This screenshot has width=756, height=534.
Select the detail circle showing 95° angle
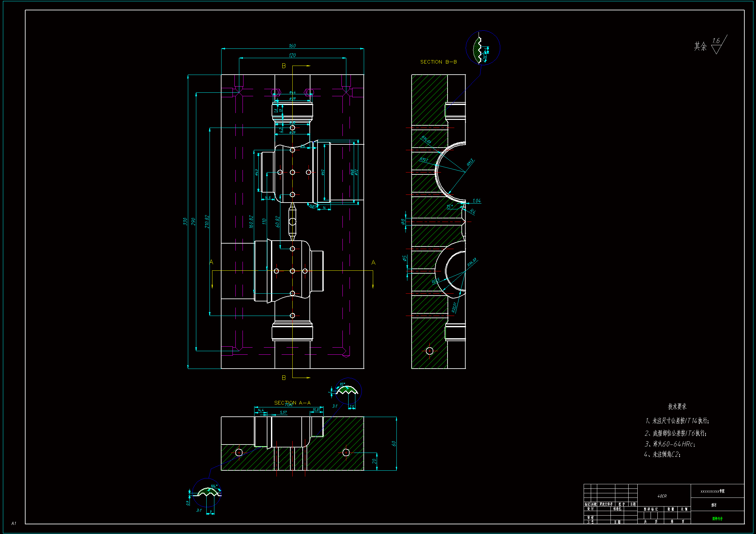click(x=348, y=391)
